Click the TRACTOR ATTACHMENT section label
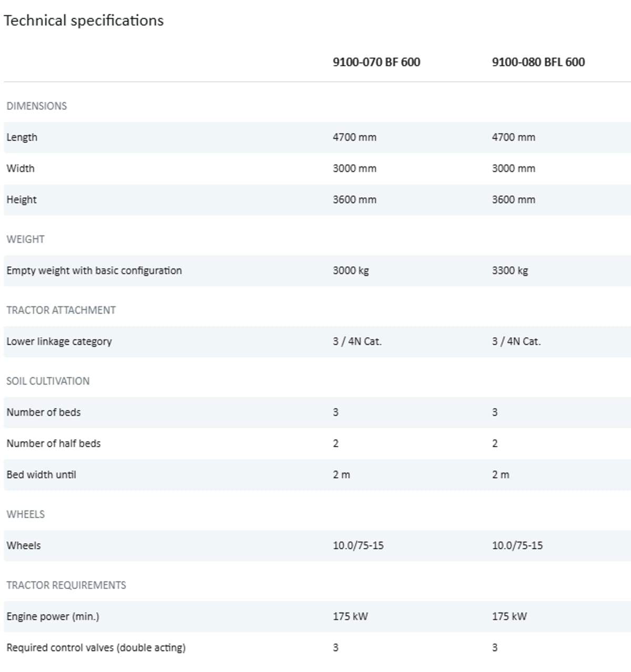The height and width of the screenshot is (672, 631). [x=61, y=310]
